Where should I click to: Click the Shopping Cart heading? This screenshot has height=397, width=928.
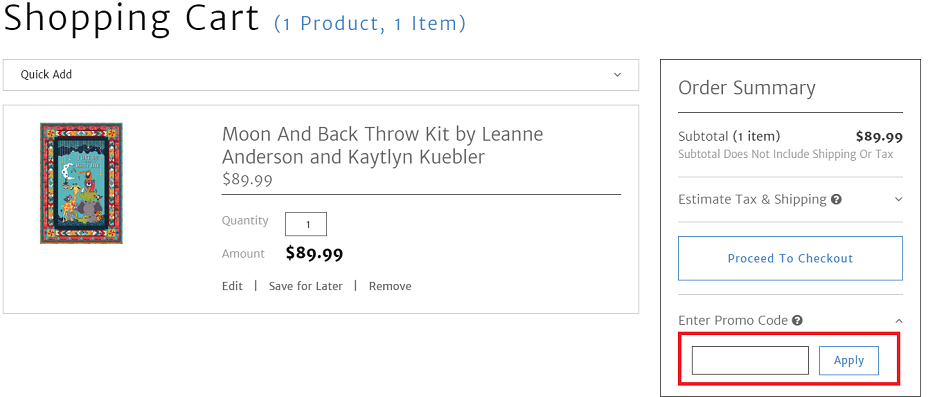point(132,19)
